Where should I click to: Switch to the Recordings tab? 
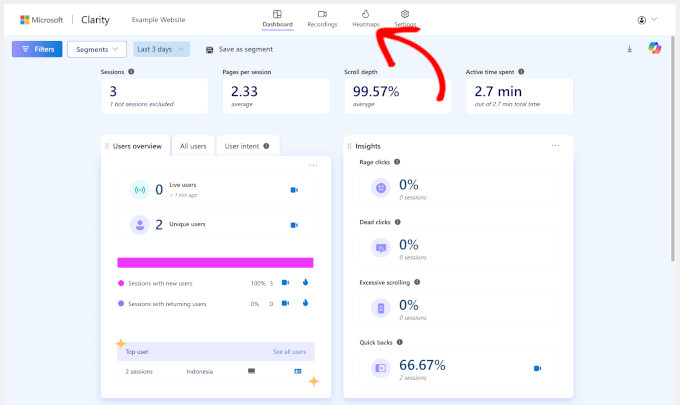click(x=322, y=18)
